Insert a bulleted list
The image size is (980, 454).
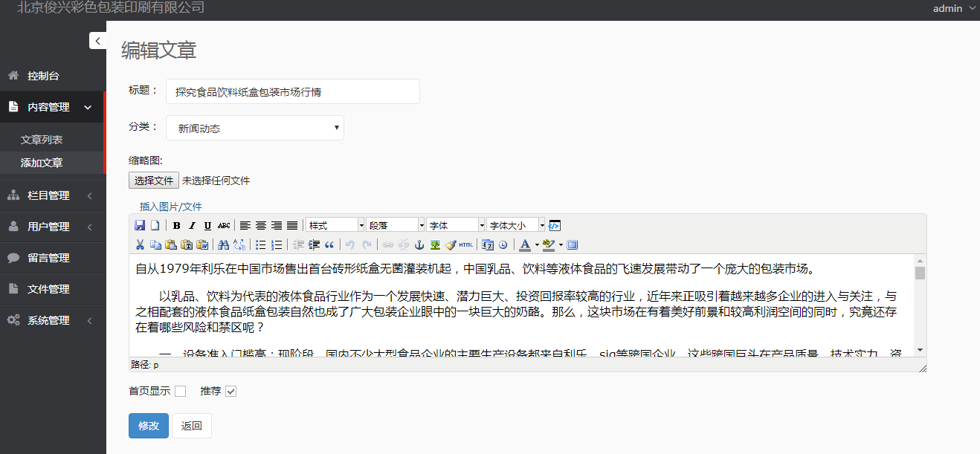tap(261, 244)
